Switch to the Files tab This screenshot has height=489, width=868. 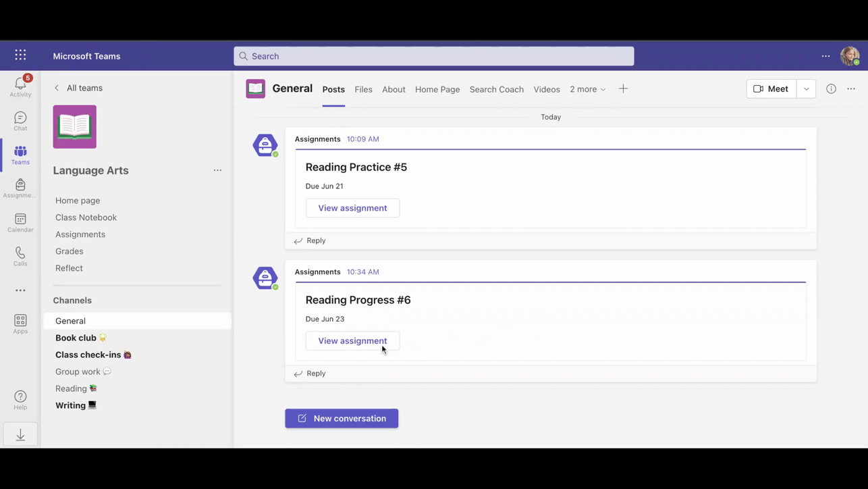363,88
